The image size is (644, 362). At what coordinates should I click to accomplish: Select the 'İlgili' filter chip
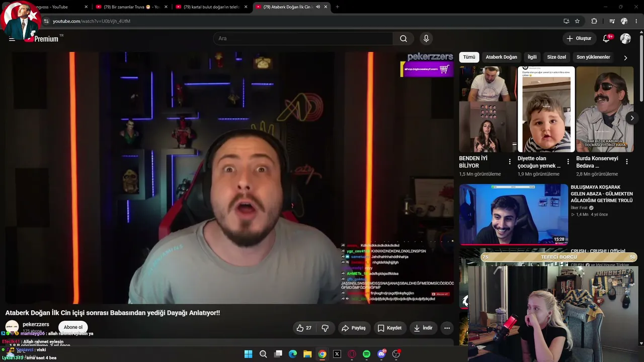pyautogui.click(x=532, y=57)
